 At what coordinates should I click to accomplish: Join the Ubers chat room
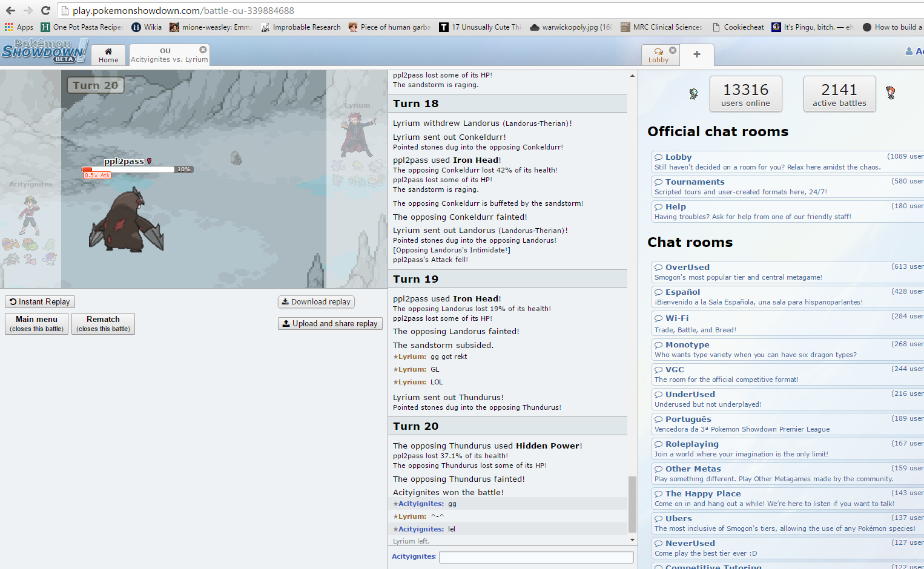[787, 523]
